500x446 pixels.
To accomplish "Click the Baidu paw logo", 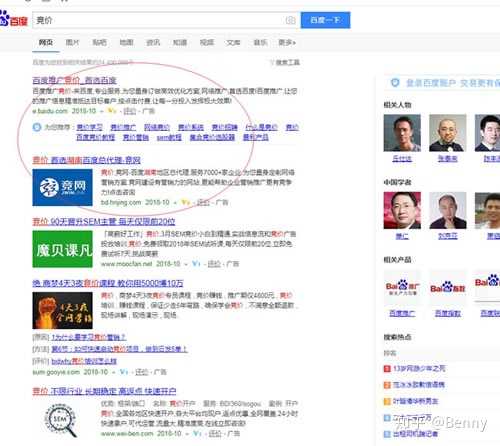I will pos(13,19).
